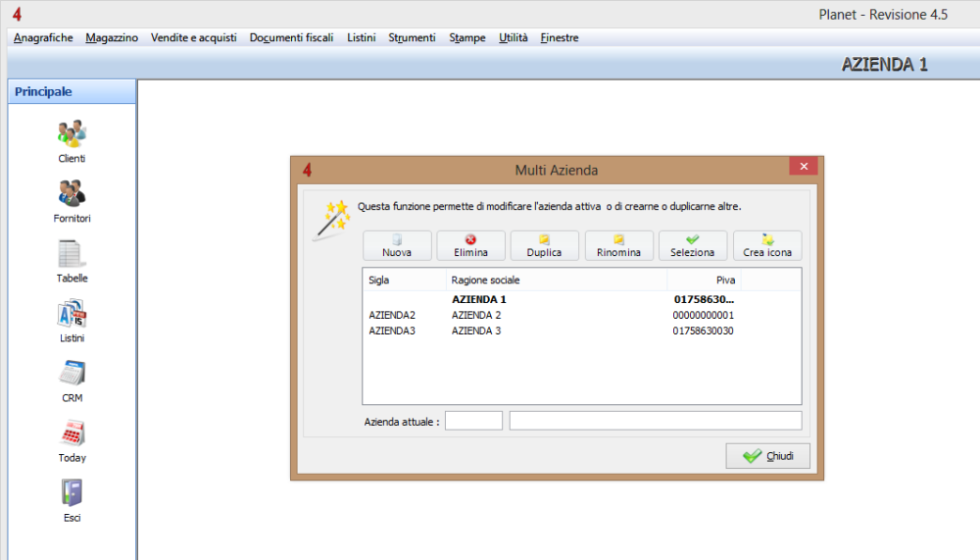Click the truncated Piva 01758630... cell
980x560 pixels.
[x=704, y=299]
